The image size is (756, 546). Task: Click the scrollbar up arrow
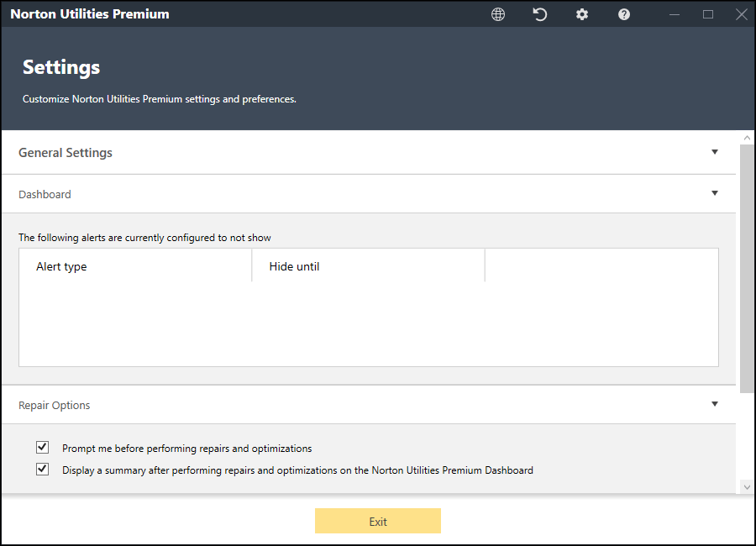(747, 138)
